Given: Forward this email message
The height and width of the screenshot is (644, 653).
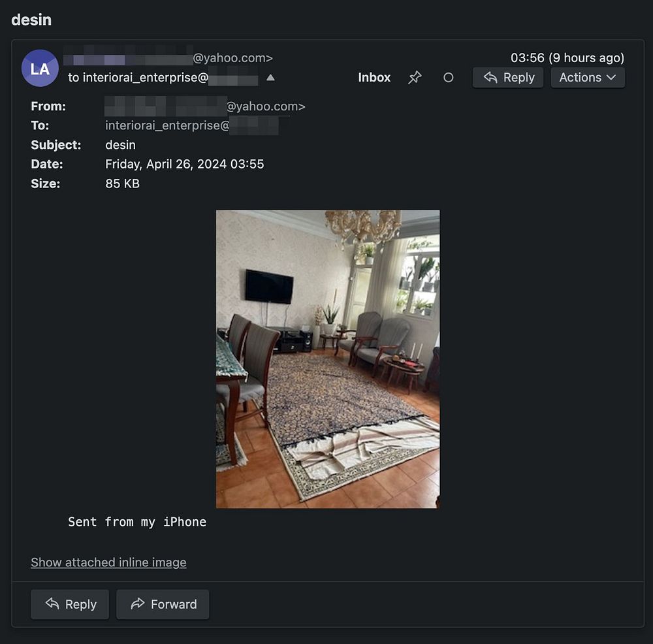Looking at the screenshot, I should pyautogui.click(x=163, y=604).
